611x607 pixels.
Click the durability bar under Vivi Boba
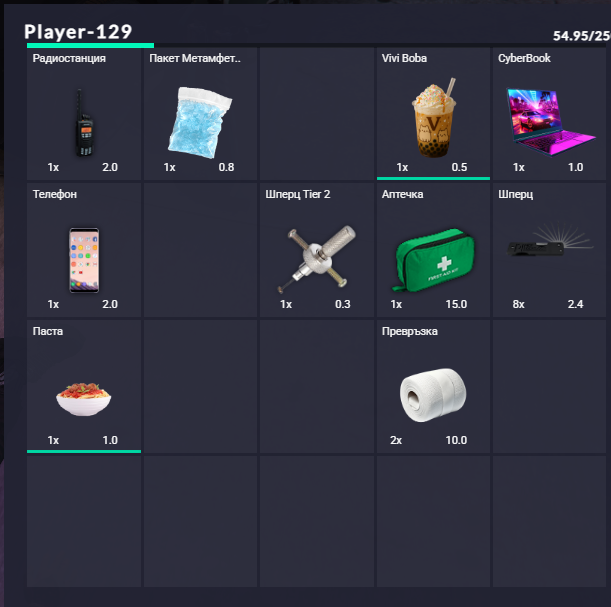pyautogui.click(x=433, y=178)
